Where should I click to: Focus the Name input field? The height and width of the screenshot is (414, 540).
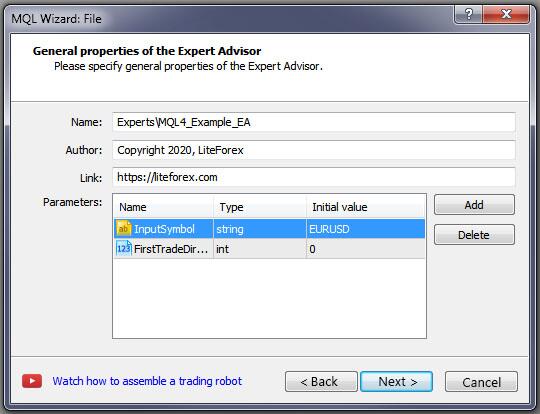click(x=314, y=122)
